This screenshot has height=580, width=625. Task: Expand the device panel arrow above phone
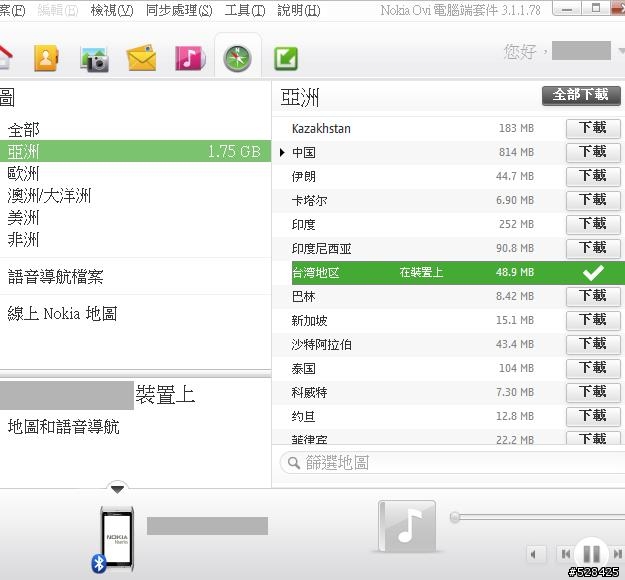click(117, 489)
